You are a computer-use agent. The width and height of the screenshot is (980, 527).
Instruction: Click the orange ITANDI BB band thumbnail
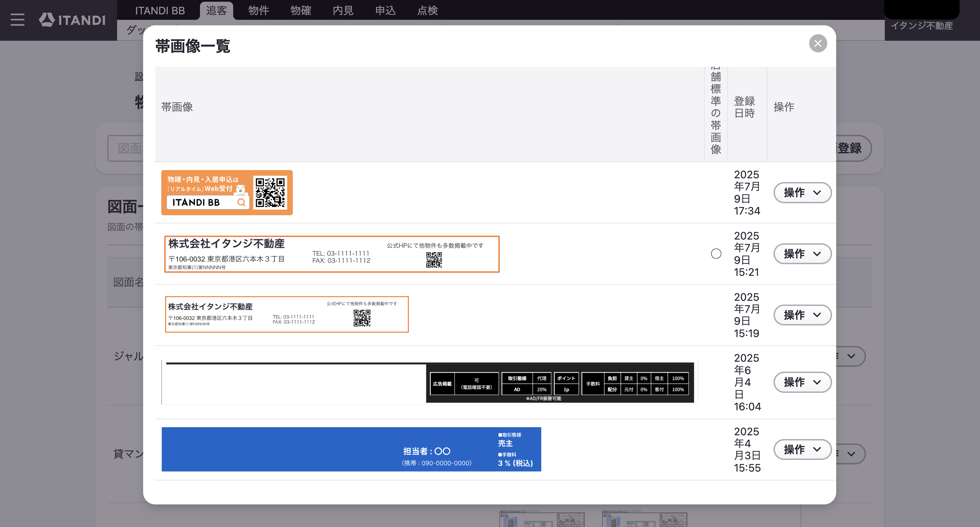(227, 192)
